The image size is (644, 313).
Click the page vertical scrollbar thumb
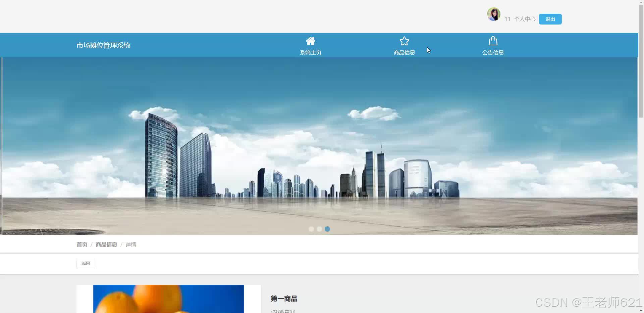coord(641,60)
